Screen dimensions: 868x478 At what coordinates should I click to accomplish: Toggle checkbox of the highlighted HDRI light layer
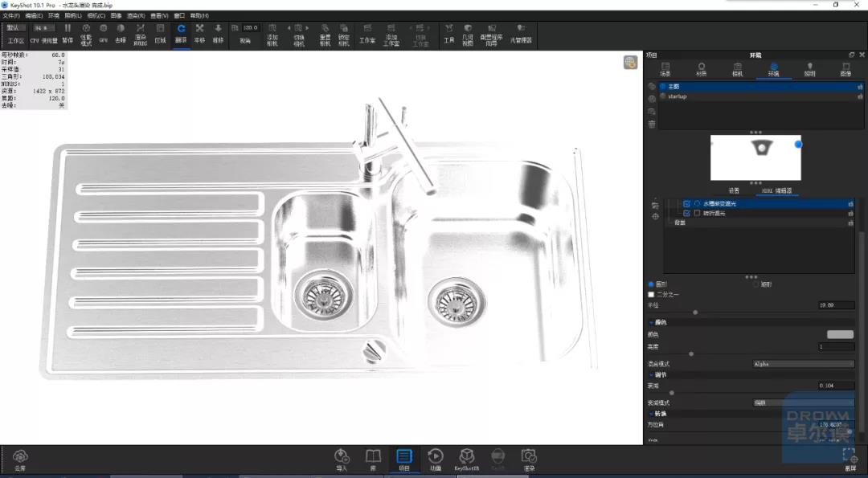[x=686, y=203]
